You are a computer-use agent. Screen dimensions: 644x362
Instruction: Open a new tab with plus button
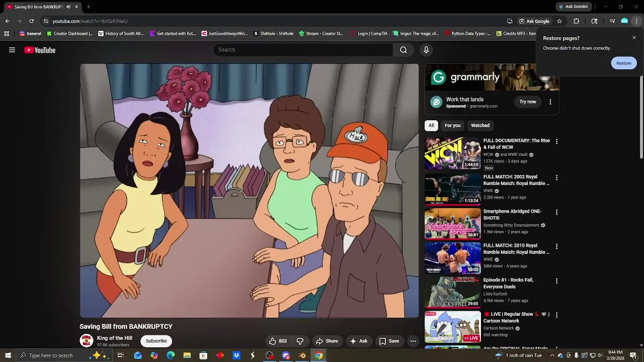[x=88, y=7]
